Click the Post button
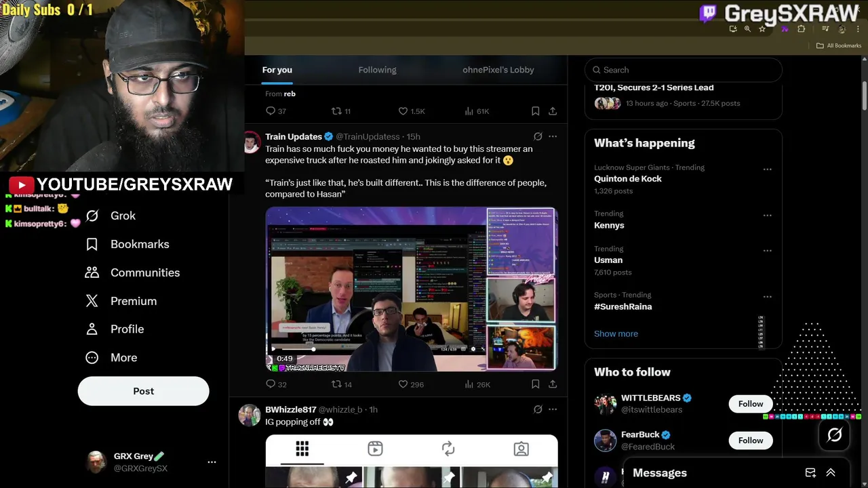The height and width of the screenshot is (488, 868). click(x=144, y=391)
